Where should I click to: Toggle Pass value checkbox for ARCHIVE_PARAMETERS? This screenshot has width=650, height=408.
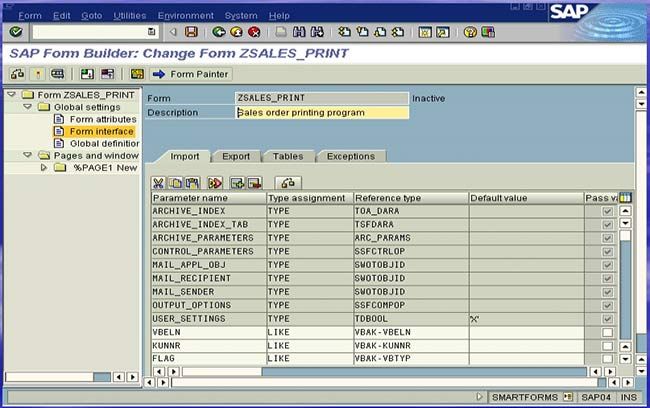coord(607,238)
